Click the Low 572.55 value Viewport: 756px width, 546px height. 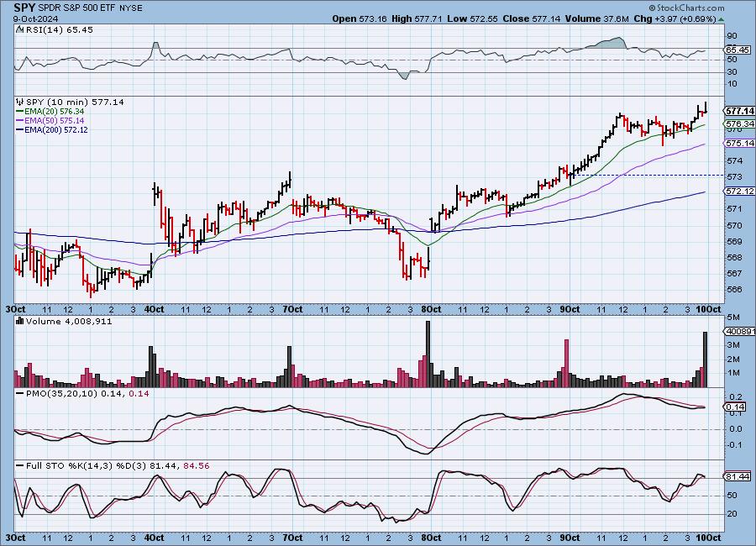472,18
